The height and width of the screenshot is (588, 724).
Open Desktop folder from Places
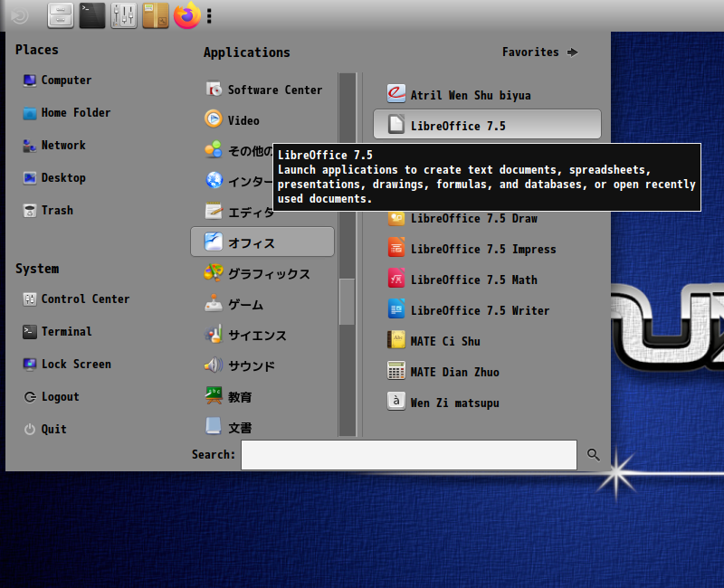tap(54, 177)
